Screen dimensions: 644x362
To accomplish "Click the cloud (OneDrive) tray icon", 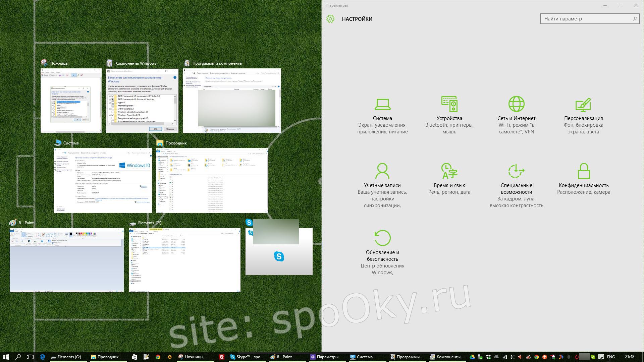I will coord(496,357).
